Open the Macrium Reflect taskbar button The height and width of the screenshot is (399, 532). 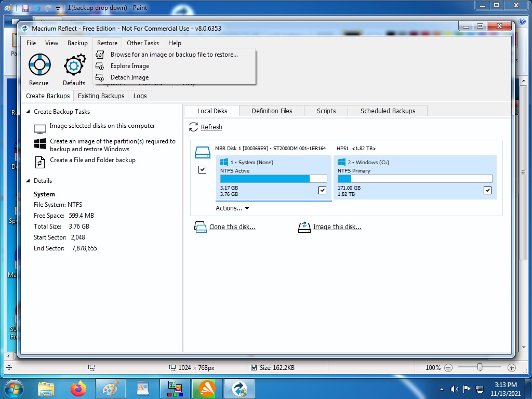click(x=240, y=389)
